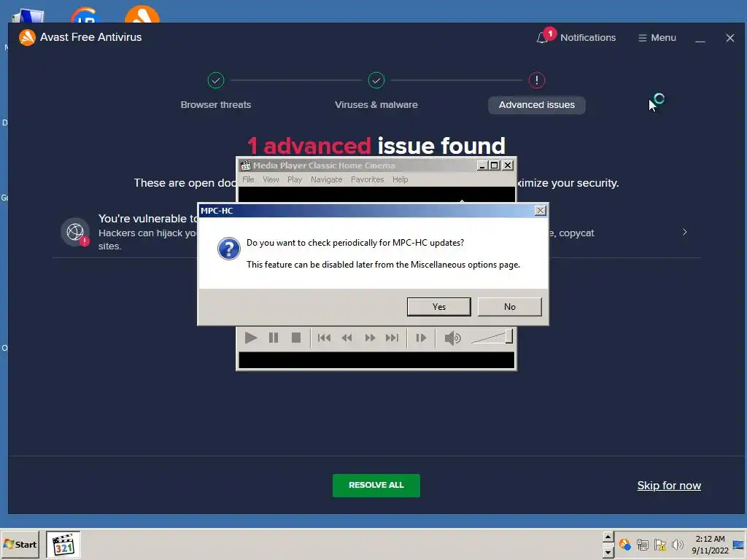
Task: Click the system volume tray icon
Action: click(677, 544)
